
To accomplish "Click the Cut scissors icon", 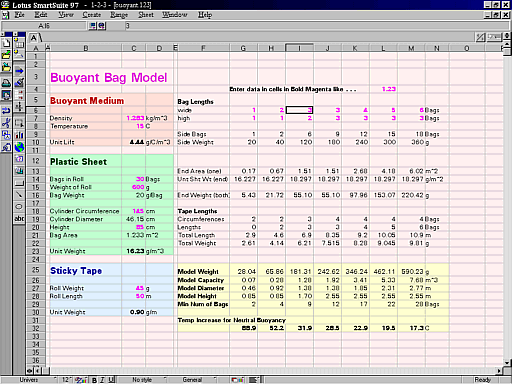I will pyautogui.click(x=6, y=123).
